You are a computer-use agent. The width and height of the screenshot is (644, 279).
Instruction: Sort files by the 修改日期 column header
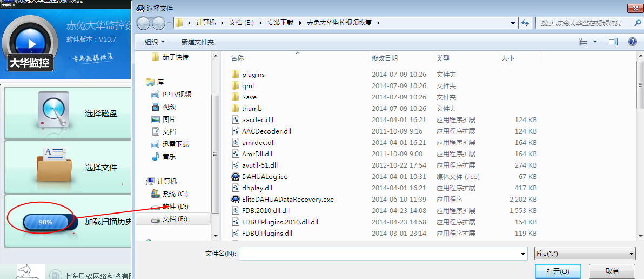(x=385, y=58)
